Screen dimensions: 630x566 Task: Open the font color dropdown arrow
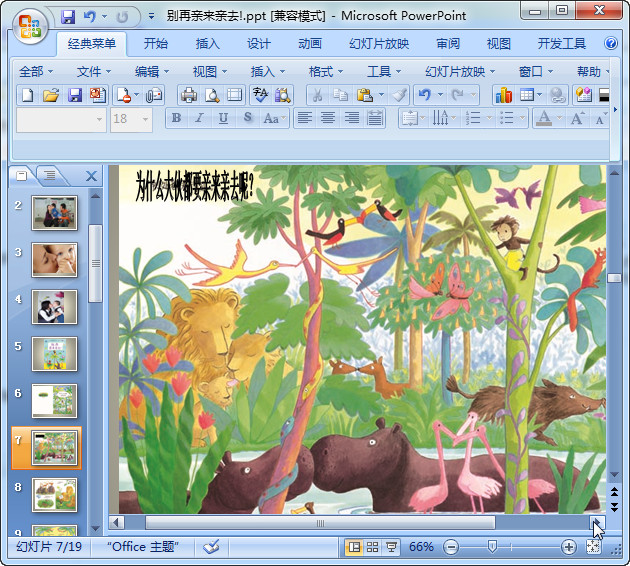[x=559, y=118]
